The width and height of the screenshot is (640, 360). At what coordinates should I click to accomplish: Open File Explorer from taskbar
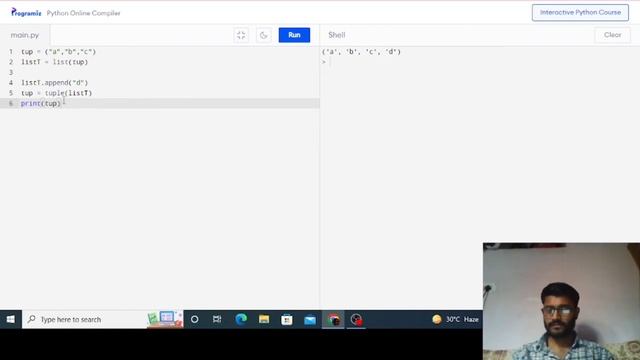point(264,319)
